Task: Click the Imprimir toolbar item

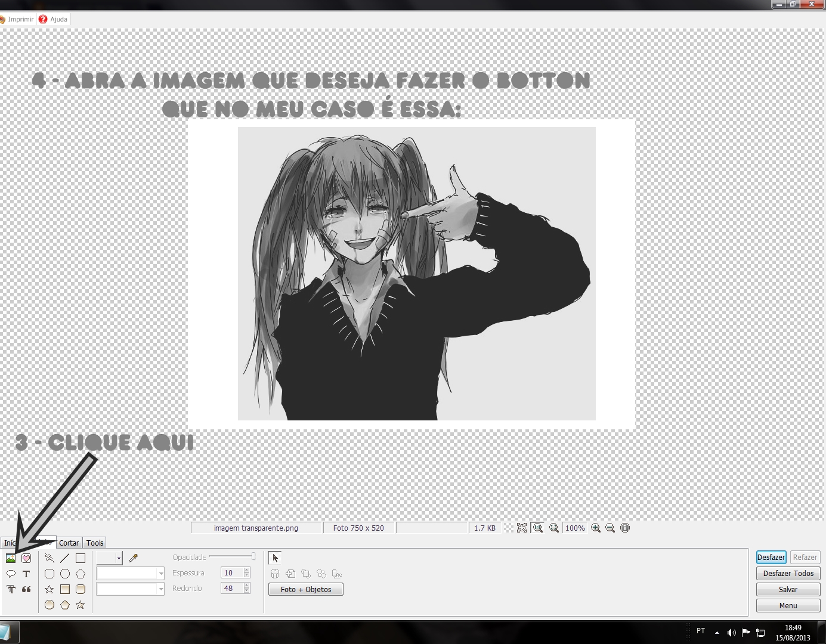Action: click(x=17, y=19)
